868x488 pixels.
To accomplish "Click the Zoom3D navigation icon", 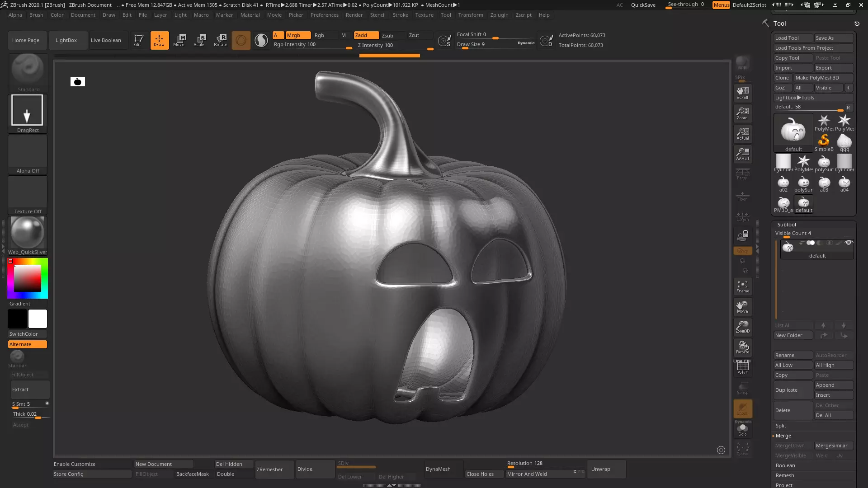I will click(742, 327).
